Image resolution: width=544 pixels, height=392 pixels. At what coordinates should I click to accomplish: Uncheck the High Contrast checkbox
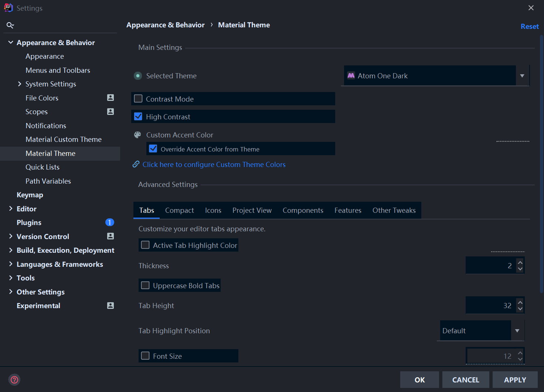click(x=138, y=116)
